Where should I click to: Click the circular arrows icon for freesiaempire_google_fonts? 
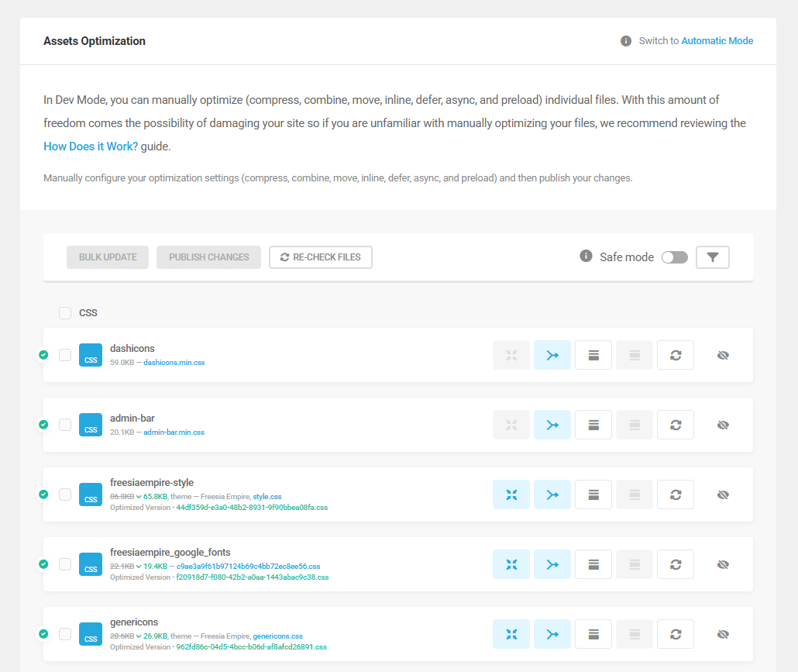pyautogui.click(x=676, y=564)
